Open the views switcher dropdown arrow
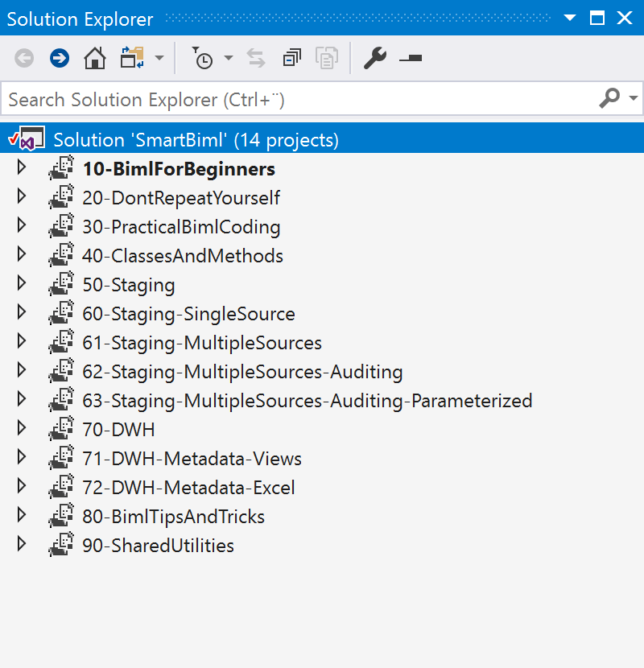 pos(159,58)
